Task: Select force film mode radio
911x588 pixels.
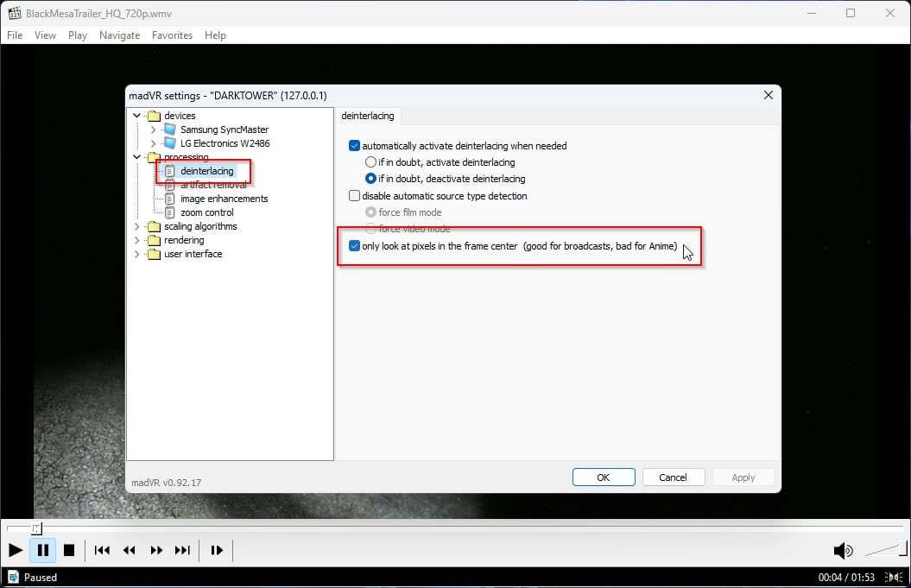Action: pyautogui.click(x=370, y=212)
